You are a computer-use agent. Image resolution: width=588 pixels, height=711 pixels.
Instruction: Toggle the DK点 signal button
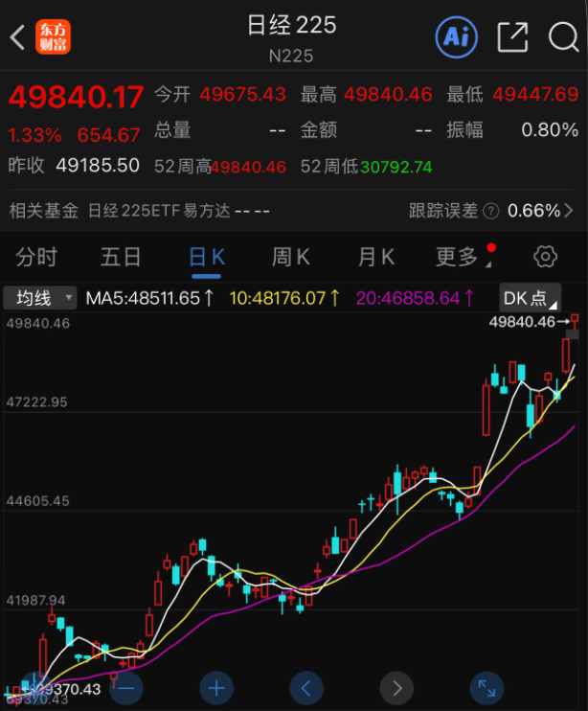(x=531, y=298)
